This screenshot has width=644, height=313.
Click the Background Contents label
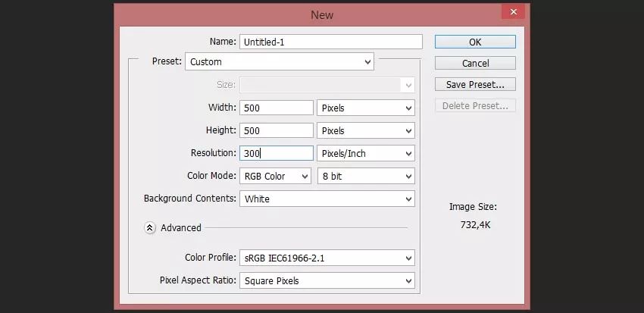189,199
